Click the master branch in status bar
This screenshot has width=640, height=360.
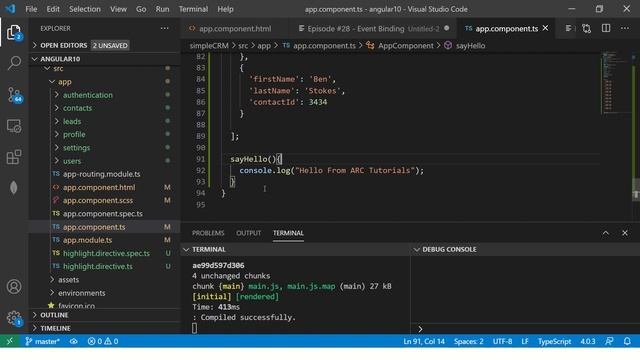[x=42, y=341]
